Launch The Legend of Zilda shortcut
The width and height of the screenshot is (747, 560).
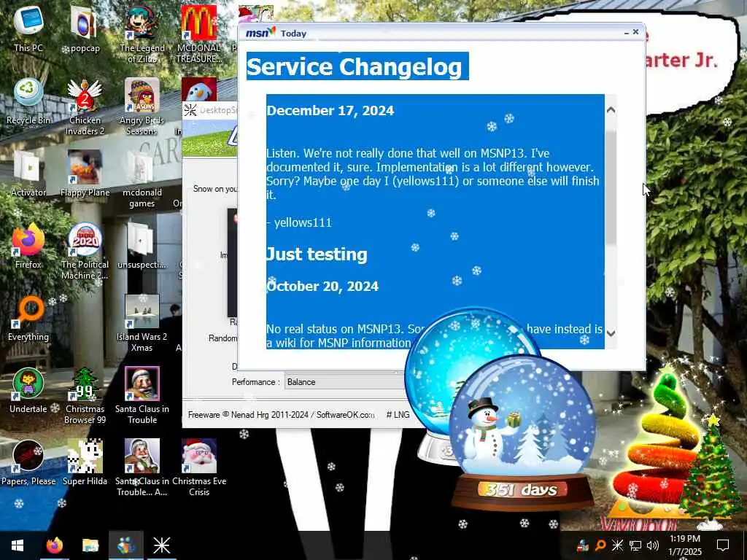click(x=142, y=34)
